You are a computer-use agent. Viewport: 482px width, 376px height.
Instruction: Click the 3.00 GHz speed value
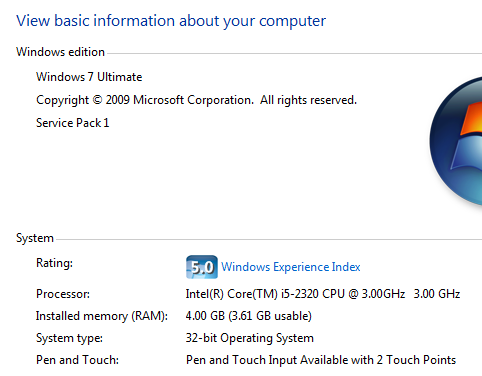[x=437, y=294]
